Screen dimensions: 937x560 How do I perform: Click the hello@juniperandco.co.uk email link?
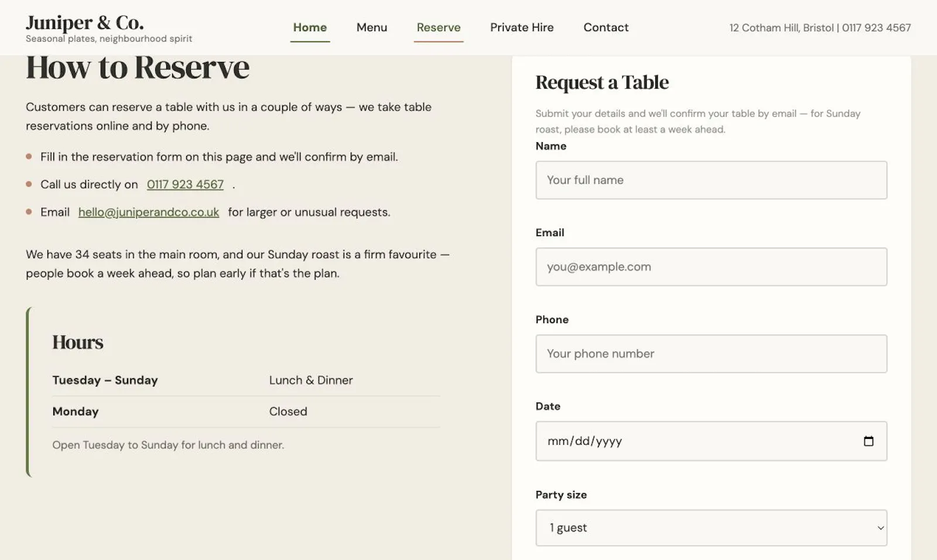(149, 212)
